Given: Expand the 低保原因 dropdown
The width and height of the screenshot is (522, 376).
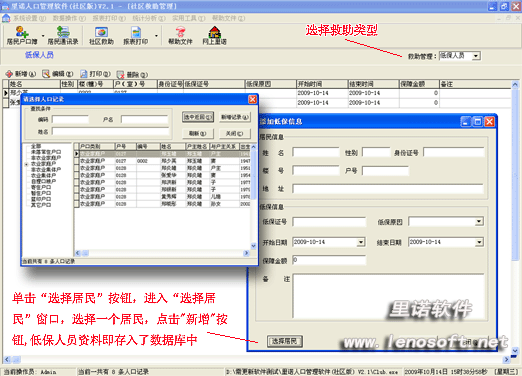Looking at the screenshot, I should tap(479, 221).
